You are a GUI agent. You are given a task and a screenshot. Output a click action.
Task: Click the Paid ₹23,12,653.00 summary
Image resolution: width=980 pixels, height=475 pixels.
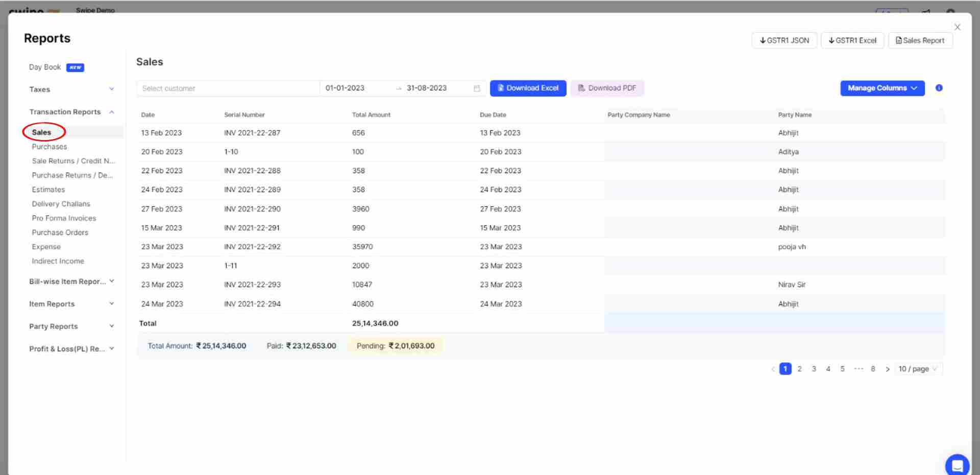click(x=301, y=346)
